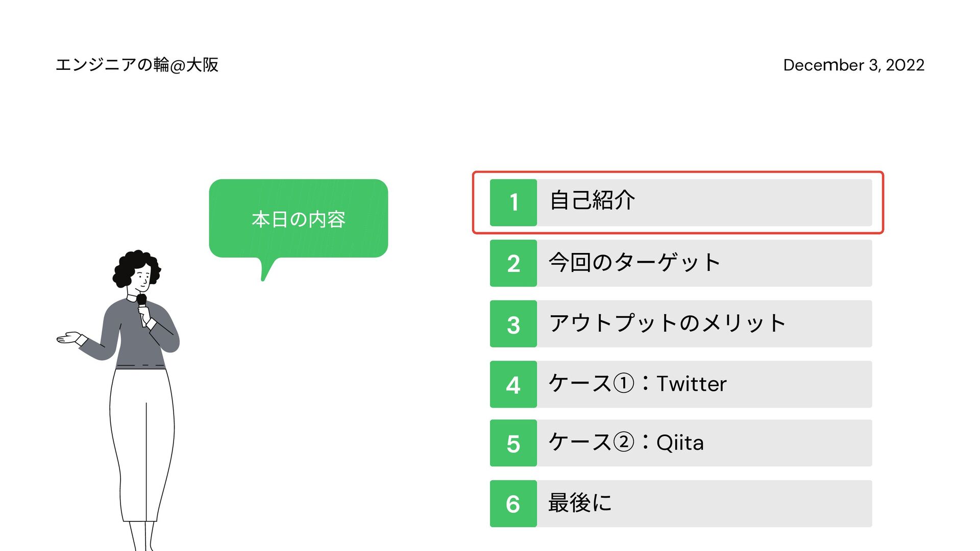Select the 最後に agenda item
Screen dimensions: 980x551
click(681, 504)
